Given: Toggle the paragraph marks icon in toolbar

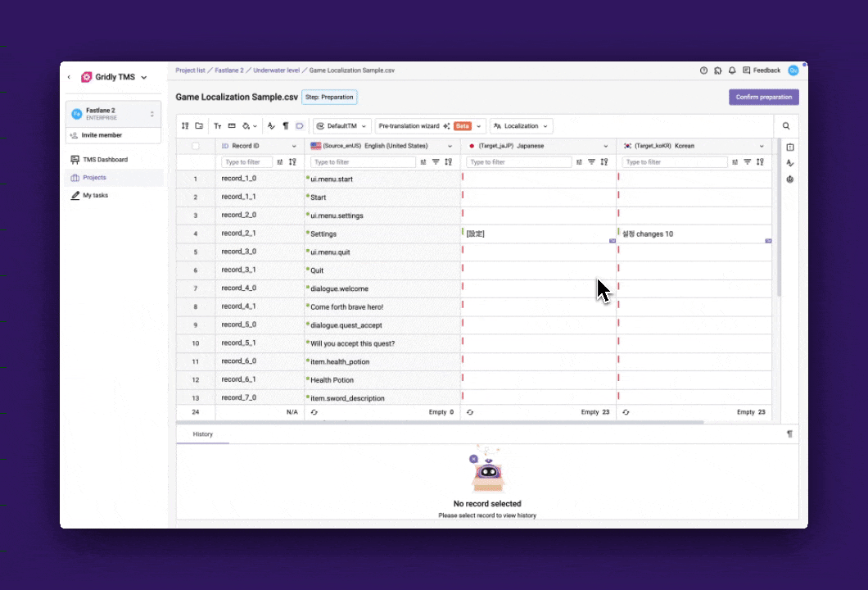Looking at the screenshot, I should coord(285,126).
